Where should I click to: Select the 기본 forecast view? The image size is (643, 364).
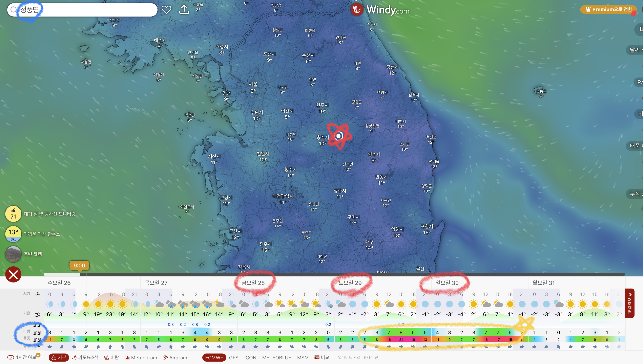pos(59,358)
